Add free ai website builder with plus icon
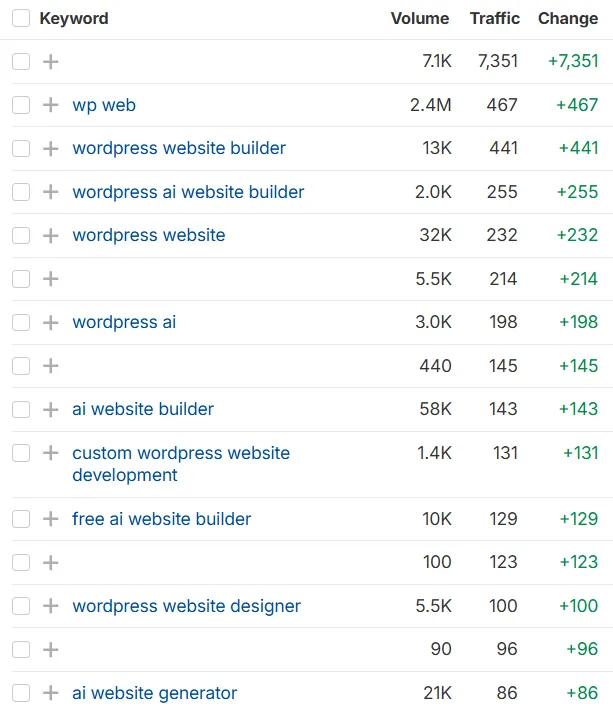Image resolution: width=613 pixels, height=711 pixels. (x=51, y=519)
